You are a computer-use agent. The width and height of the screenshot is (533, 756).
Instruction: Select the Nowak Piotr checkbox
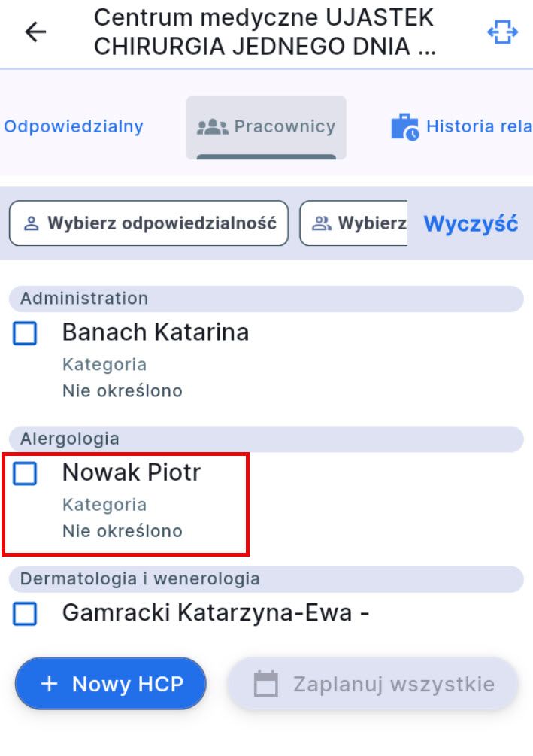coord(26,473)
